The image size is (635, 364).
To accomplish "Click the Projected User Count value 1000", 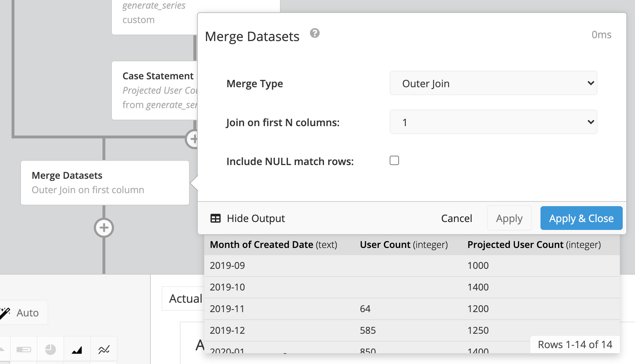I will point(478,266).
